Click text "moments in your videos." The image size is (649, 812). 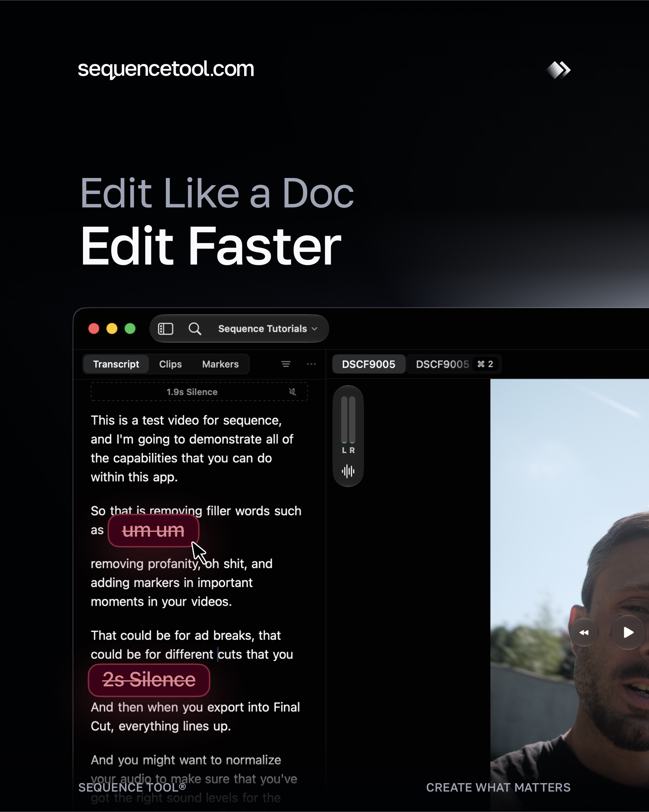(x=161, y=602)
